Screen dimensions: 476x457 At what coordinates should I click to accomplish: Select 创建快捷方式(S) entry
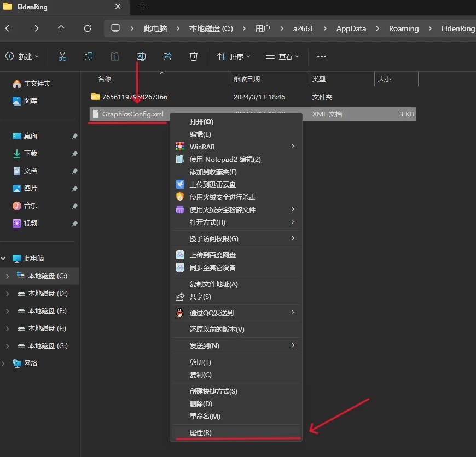pyautogui.click(x=236, y=391)
